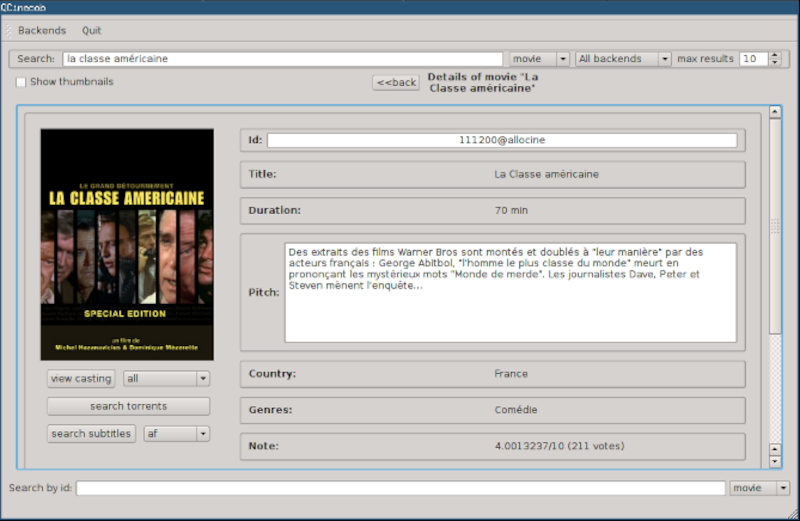Click the <<back button
This screenshot has width=800, height=521.
pyautogui.click(x=396, y=82)
